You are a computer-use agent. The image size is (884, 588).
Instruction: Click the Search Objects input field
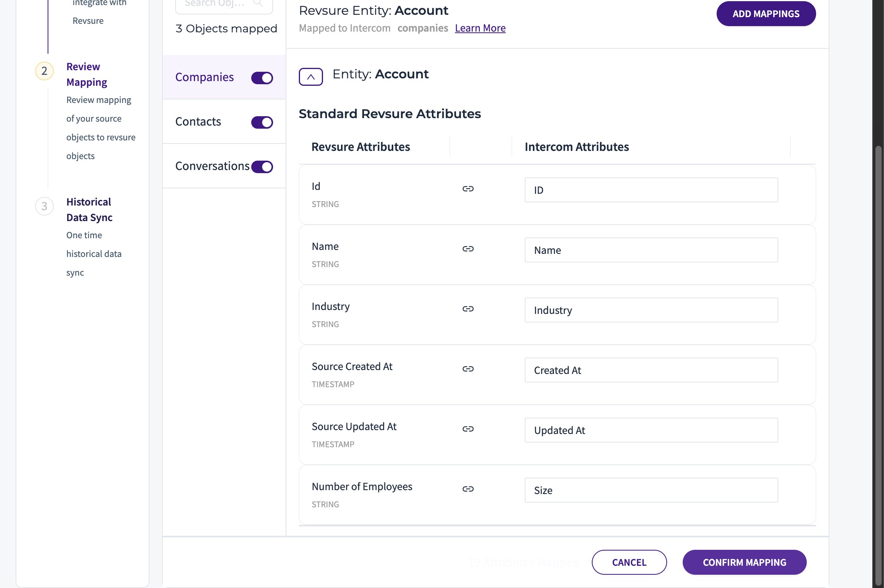pos(215,4)
